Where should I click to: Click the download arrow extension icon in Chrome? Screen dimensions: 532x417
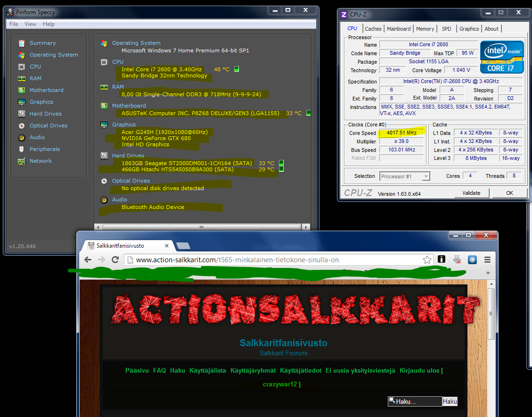(x=457, y=260)
